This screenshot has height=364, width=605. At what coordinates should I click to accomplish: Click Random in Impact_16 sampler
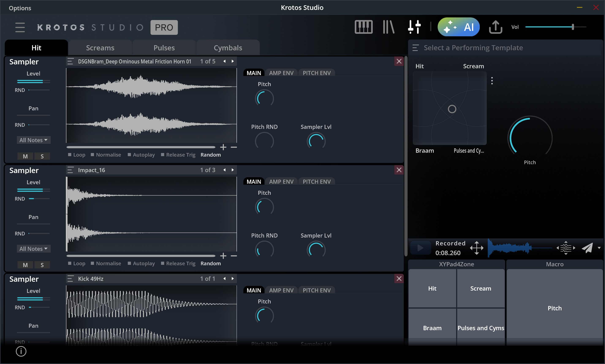click(211, 263)
